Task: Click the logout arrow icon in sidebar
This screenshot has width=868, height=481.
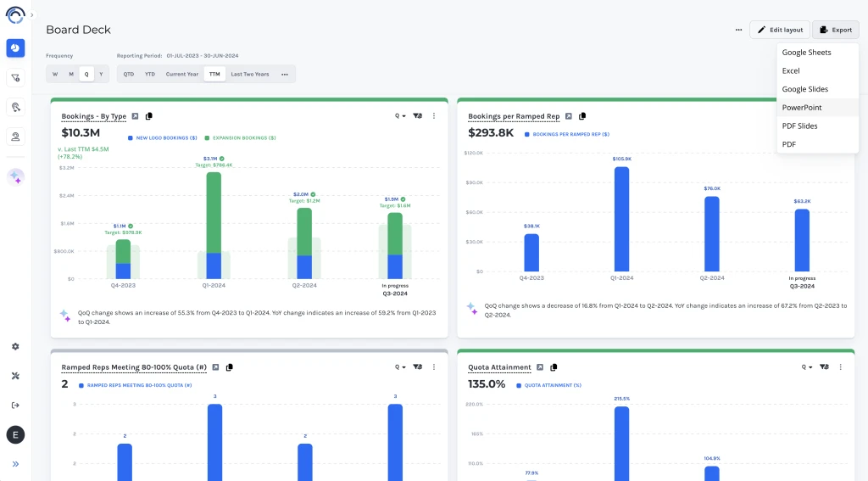Action: [15, 405]
